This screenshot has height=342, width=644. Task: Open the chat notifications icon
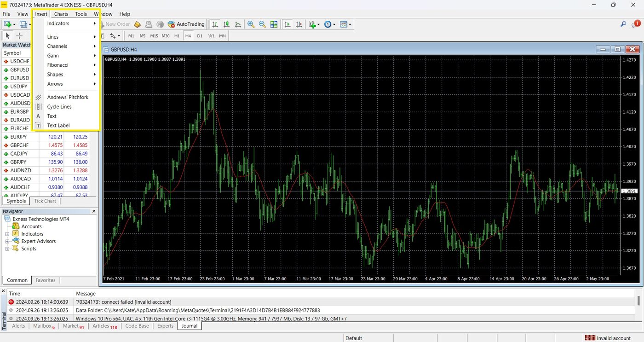[636, 24]
